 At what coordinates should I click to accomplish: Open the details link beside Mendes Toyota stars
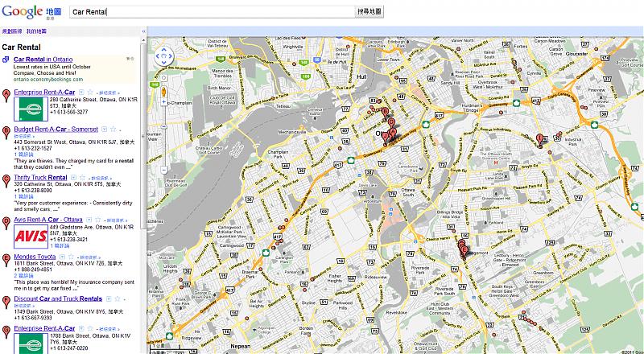89,257
